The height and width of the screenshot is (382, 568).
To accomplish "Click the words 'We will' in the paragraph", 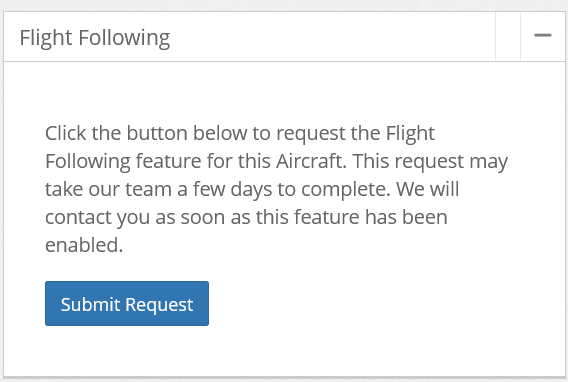I will tap(427, 189).
